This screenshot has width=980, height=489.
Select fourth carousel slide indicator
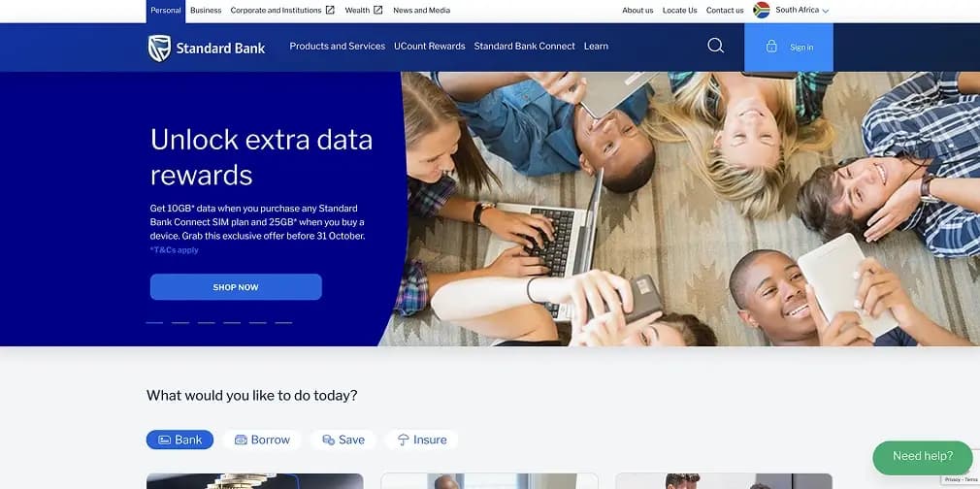232,323
